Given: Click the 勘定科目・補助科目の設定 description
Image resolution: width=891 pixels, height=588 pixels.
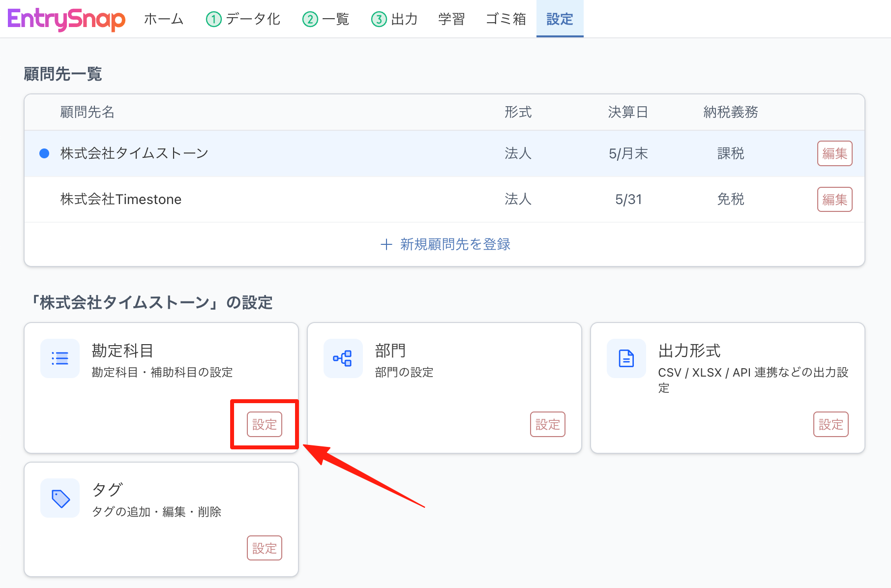Looking at the screenshot, I should tap(162, 372).
